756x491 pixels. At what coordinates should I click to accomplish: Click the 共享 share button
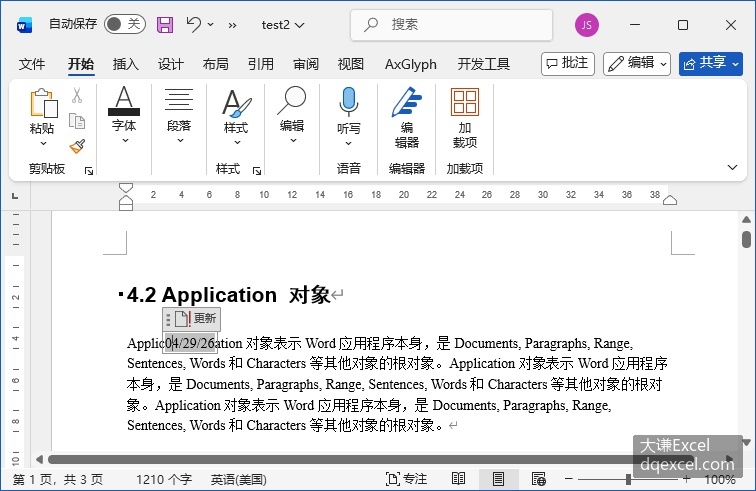[x=711, y=64]
